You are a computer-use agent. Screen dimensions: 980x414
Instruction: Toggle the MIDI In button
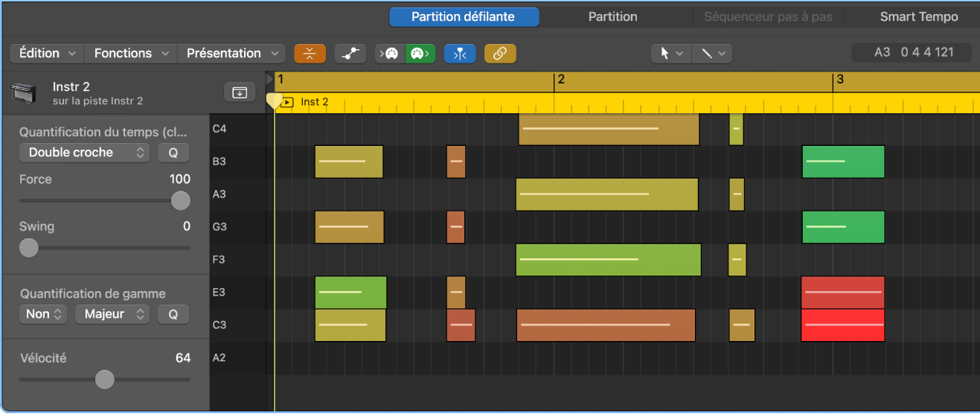(390, 54)
